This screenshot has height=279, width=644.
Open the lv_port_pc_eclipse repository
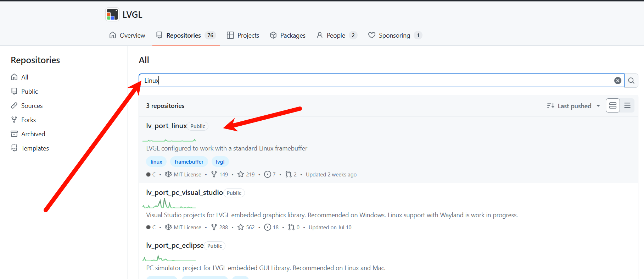175,245
